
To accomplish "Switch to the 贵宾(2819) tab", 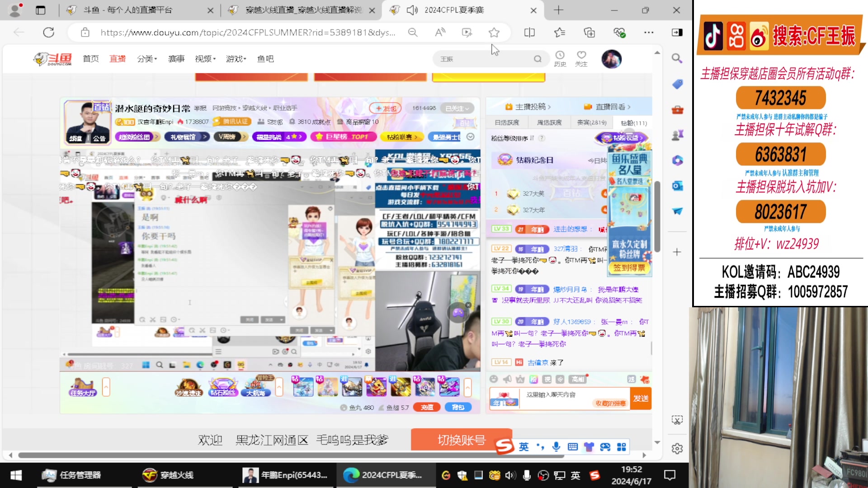I will pos(591,122).
